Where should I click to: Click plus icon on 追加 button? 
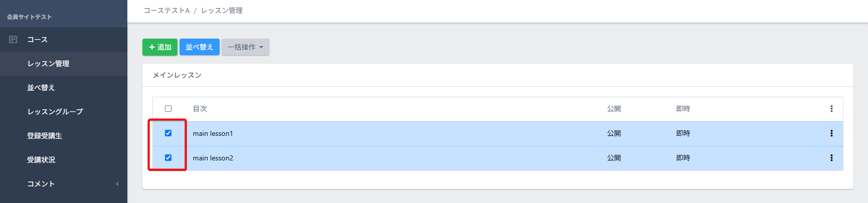(152, 47)
